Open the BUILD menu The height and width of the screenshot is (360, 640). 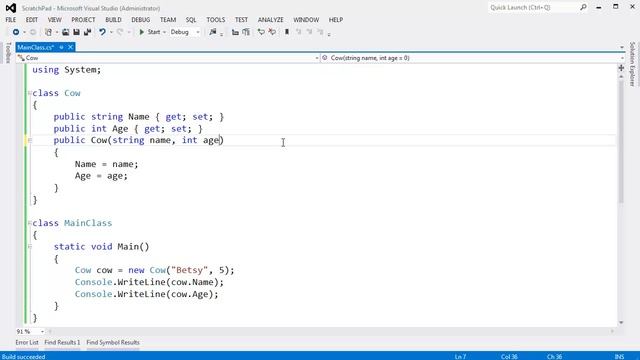pos(113,20)
